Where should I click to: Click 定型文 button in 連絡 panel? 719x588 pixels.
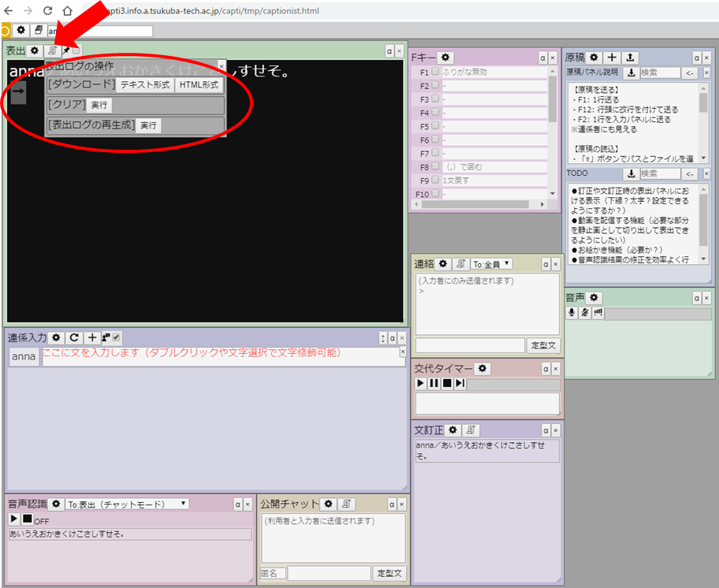pyautogui.click(x=543, y=345)
